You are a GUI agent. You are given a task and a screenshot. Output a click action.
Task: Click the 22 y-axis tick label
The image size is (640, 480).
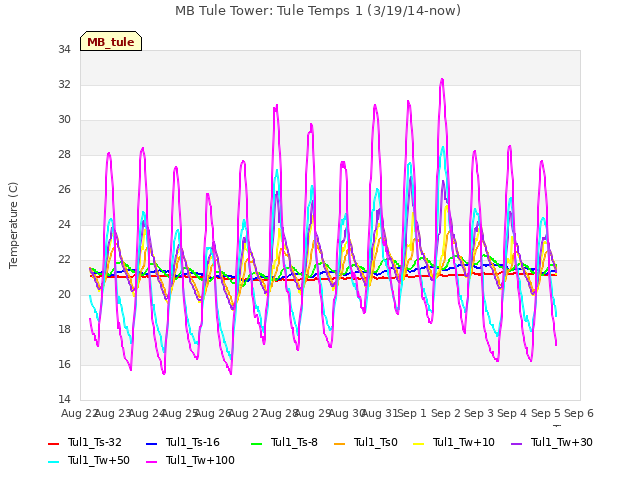(64, 260)
